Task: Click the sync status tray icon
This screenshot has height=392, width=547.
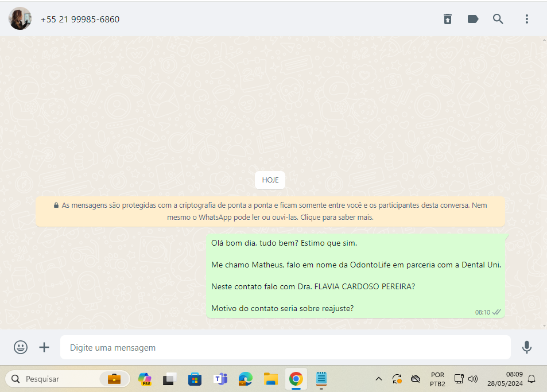Action: tap(397, 379)
